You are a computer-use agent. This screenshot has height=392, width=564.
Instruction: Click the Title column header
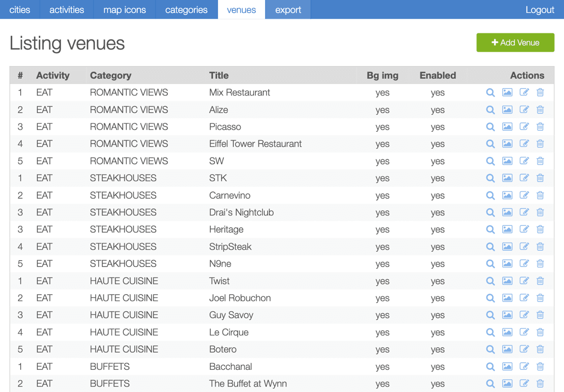pos(219,76)
